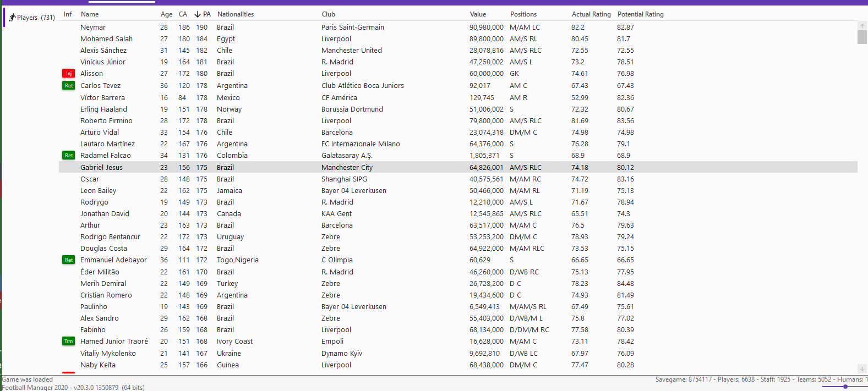The width and height of the screenshot is (868, 391).
Task: Sort the table by CA column header
Action: tap(183, 14)
